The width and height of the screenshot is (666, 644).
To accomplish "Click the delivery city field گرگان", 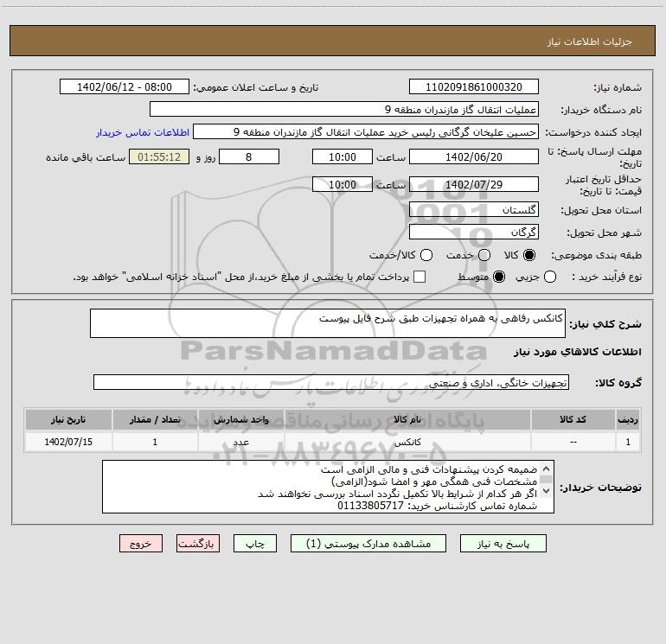I will point(474,232).
